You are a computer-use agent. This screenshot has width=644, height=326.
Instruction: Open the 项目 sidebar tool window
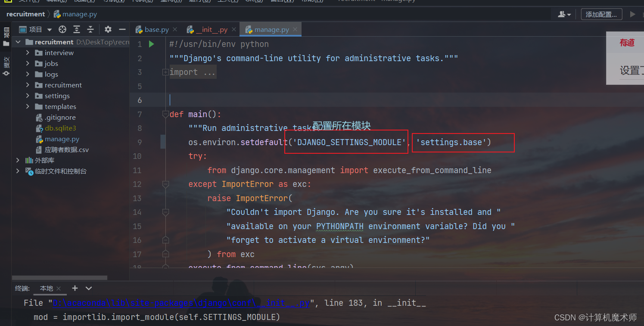[x=6, y=36]
